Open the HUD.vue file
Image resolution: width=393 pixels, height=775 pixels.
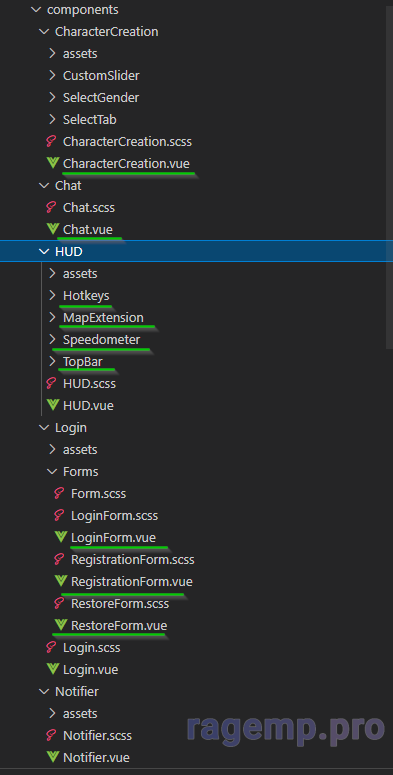pyautogui.click(x=88, y=406)
